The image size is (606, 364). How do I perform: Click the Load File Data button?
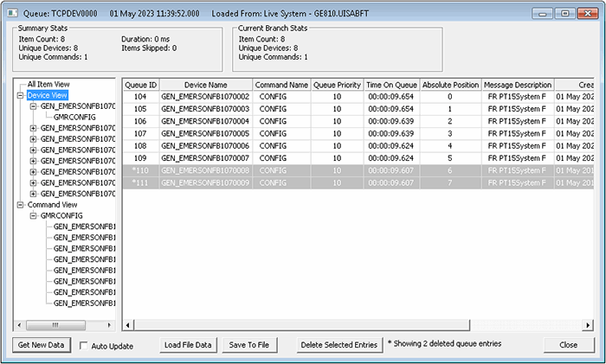click(x=188, y=345)
